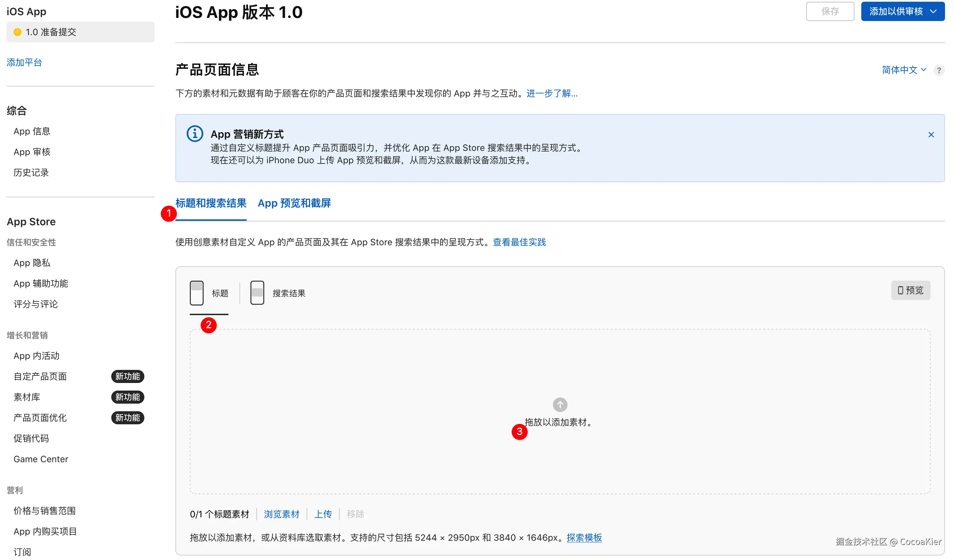Open 历史记录 in sidebar

point(31,173)
